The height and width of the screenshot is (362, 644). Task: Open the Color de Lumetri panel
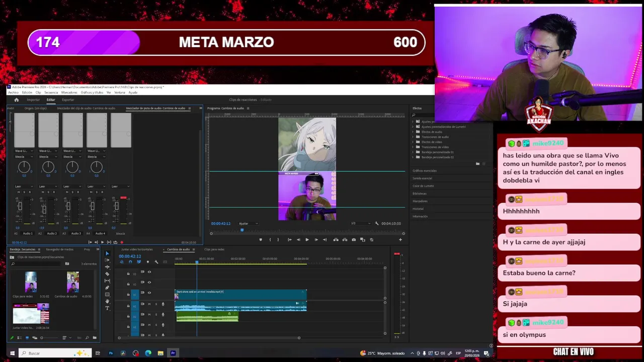tap(423, 186)
